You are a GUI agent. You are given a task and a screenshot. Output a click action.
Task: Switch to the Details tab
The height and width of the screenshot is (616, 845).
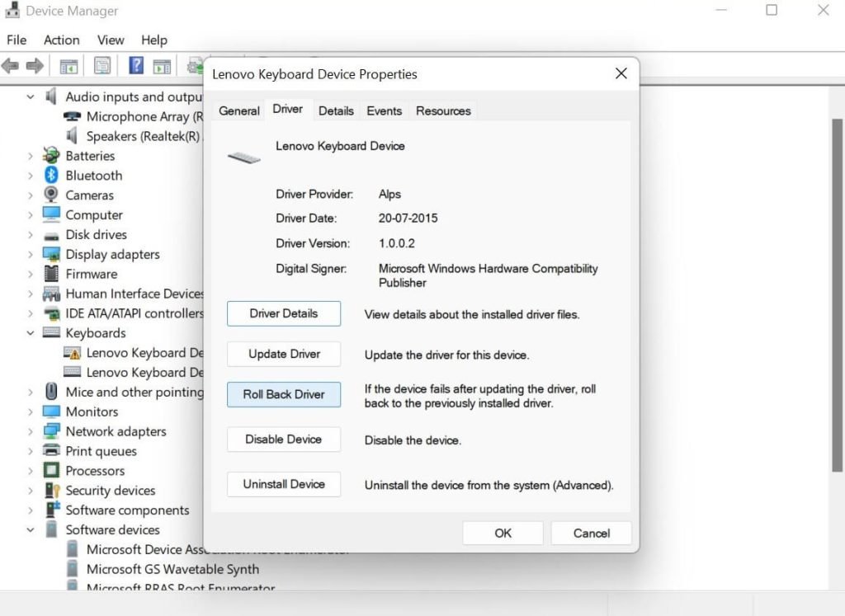(336, 111)
